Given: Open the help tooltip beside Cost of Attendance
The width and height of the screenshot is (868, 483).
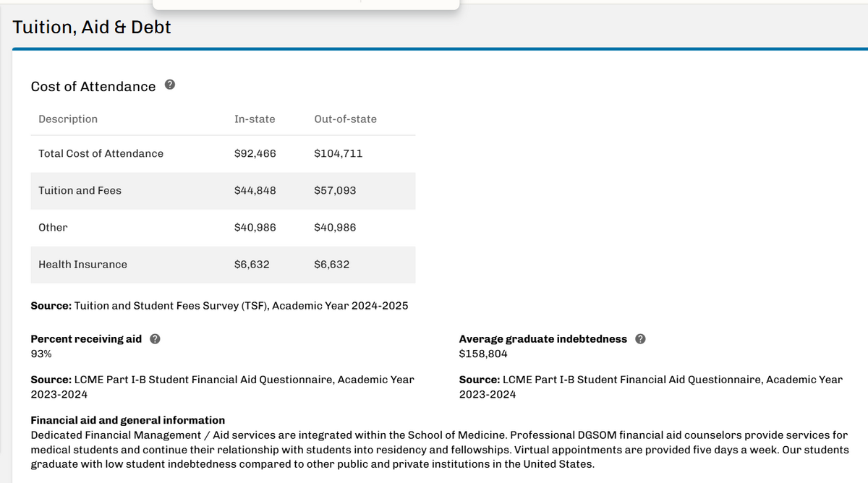Looking at the screenshot, I should click(169, 85).
